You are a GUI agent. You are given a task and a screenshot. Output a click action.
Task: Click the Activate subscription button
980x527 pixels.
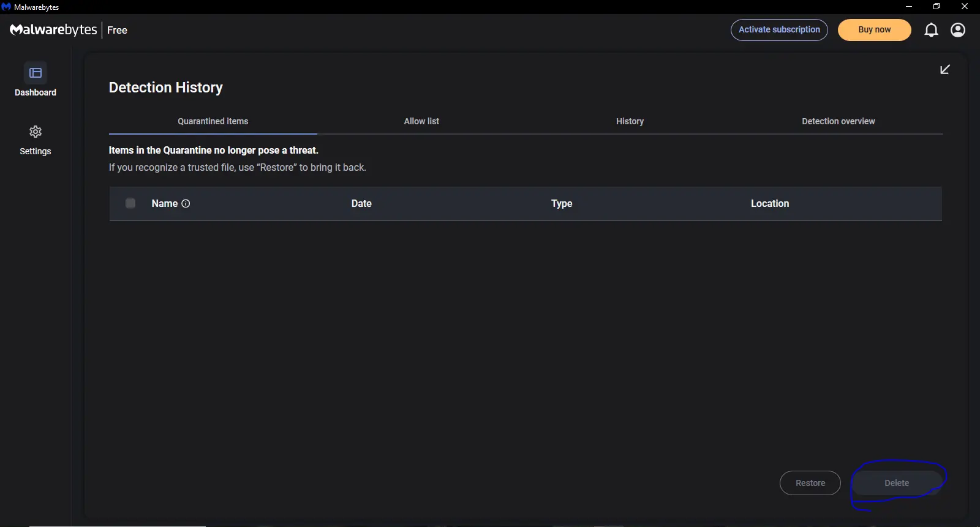(x=779, y=30)
